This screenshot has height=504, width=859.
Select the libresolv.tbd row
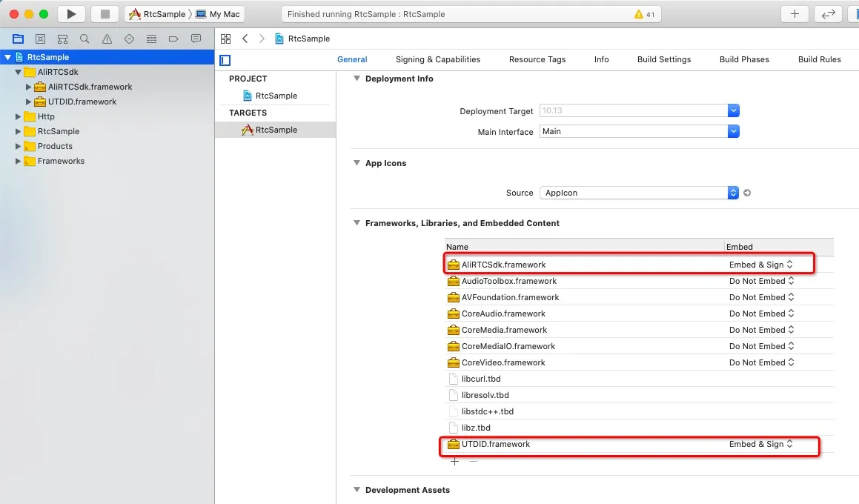[640, 396]
